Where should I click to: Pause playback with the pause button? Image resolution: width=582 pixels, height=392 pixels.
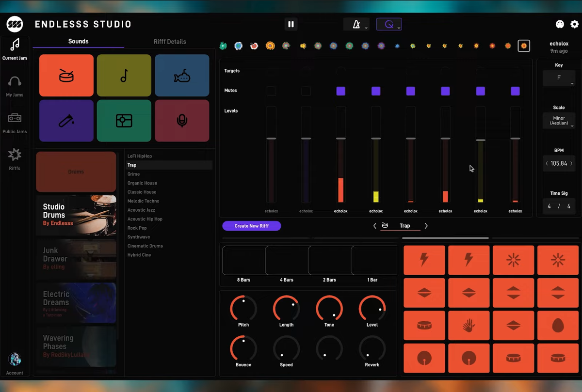[x=291, y=24]
